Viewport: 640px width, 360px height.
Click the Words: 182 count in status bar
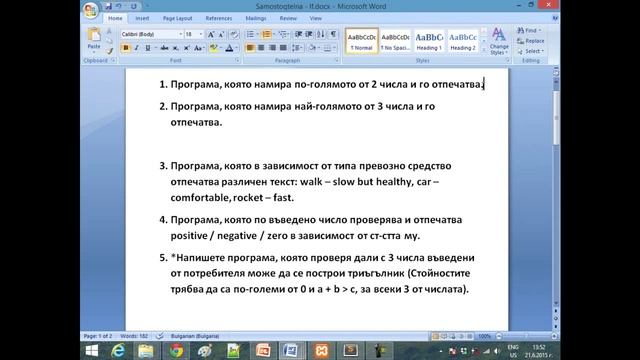coord(134,336)
